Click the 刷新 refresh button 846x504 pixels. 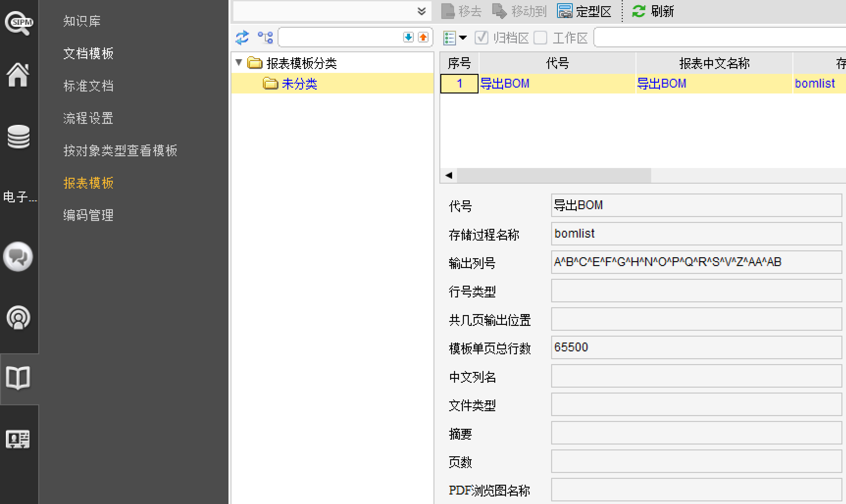(x=652, y=11)
